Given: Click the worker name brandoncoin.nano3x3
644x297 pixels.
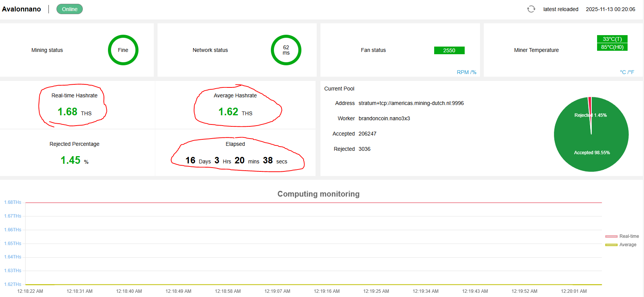Looking at the screenshot, I should pos(384,118).
